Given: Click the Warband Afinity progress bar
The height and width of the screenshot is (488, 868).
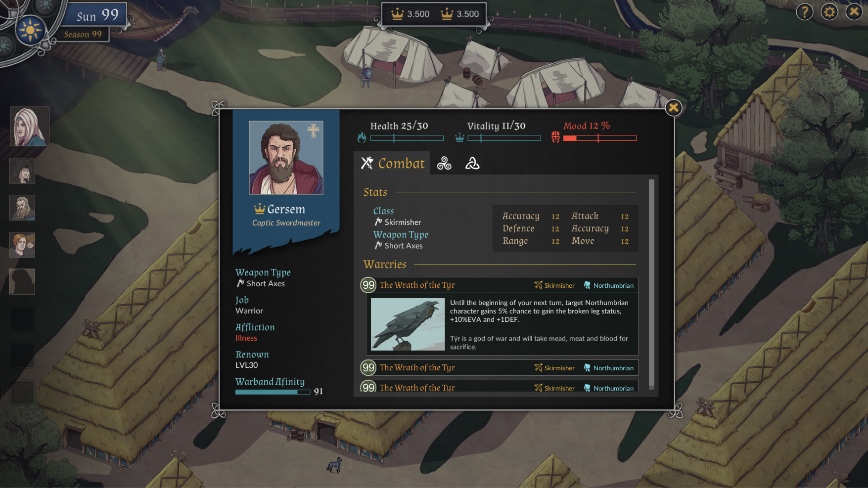Looking at the screenshot, I should (273, 392).
